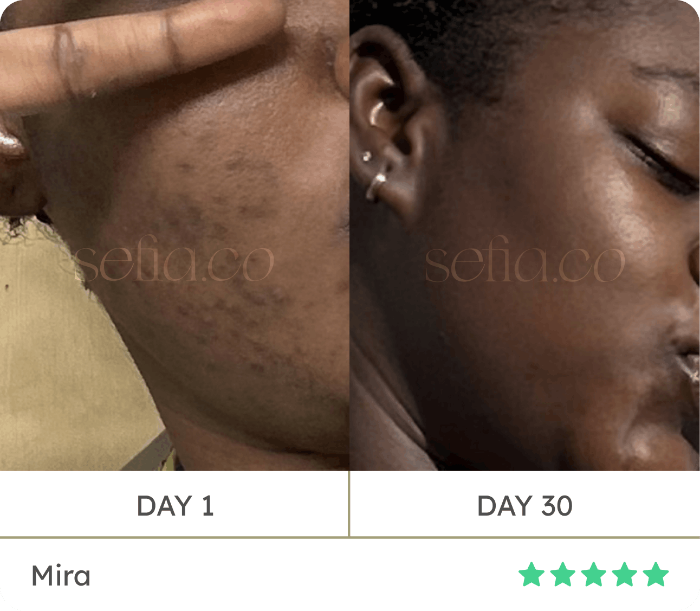Select the fourth green rating star
This screenshot has height=611, width=700.
625,575
